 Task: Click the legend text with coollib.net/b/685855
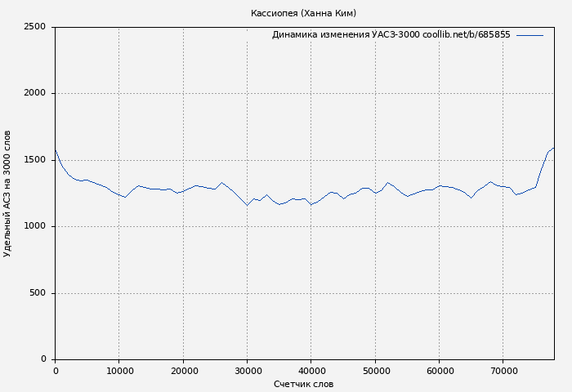(x=391, y=35)
